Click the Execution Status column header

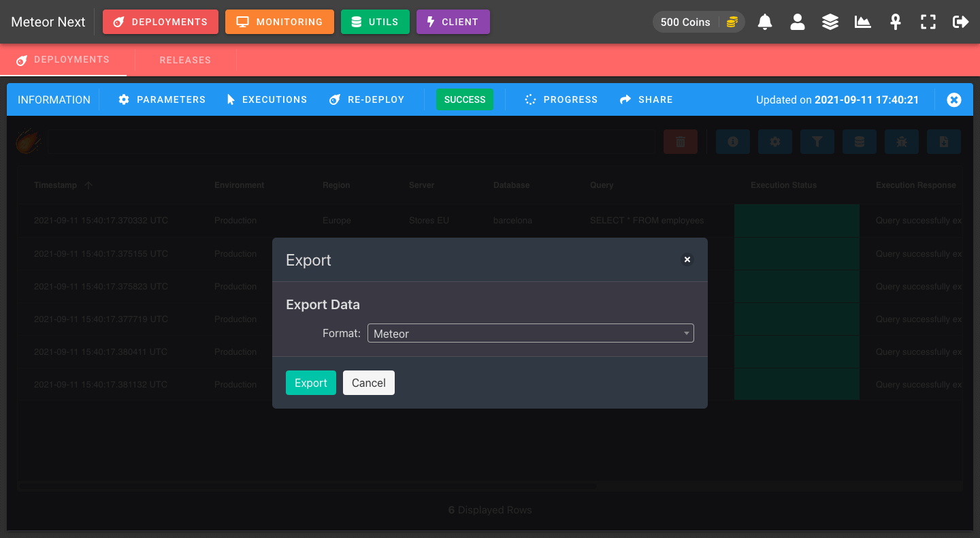[x=784, y=185]
